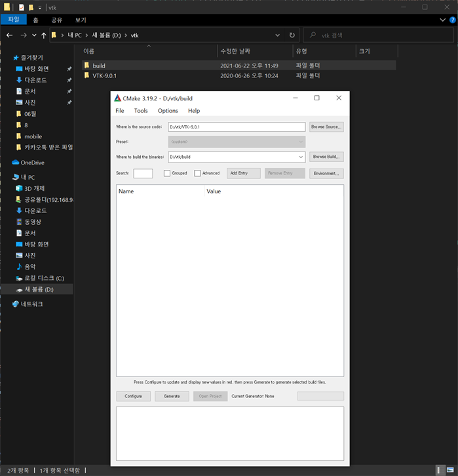Expand 새 볼륨 (D:) breadcrumb chevron
This screenshot has width=458, height=476.
coord(126,35)
